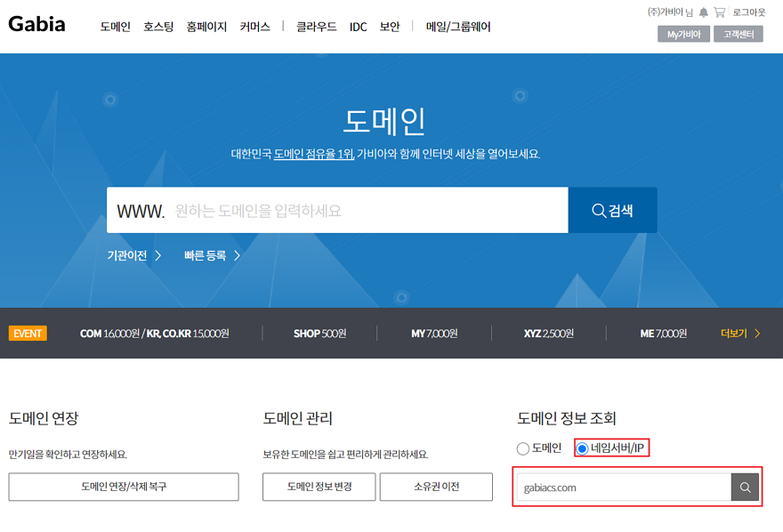
Task: Click the orange EVENT badge
Action: click(x=28, y=334)
